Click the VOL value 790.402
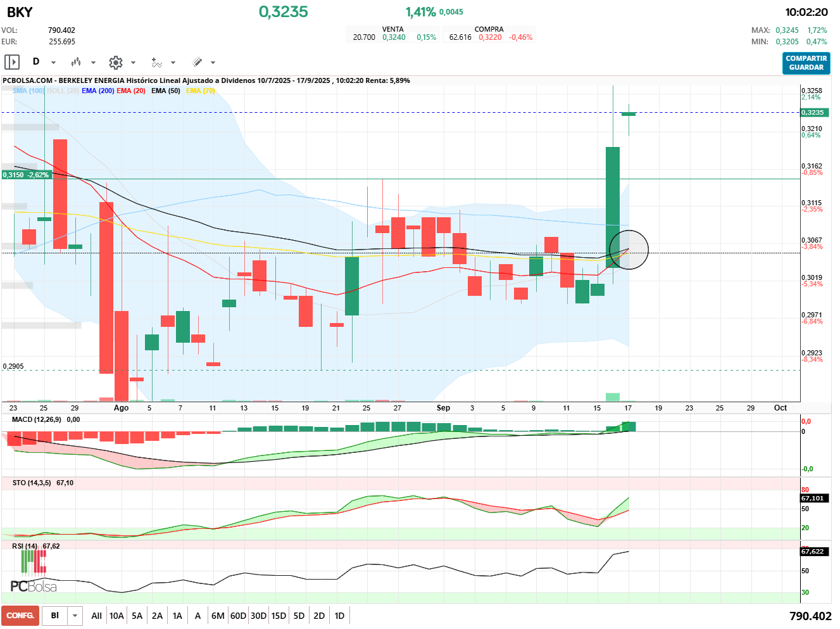Image resolution: width=840 pixels, height=629 pixels. tap(61, 30)
